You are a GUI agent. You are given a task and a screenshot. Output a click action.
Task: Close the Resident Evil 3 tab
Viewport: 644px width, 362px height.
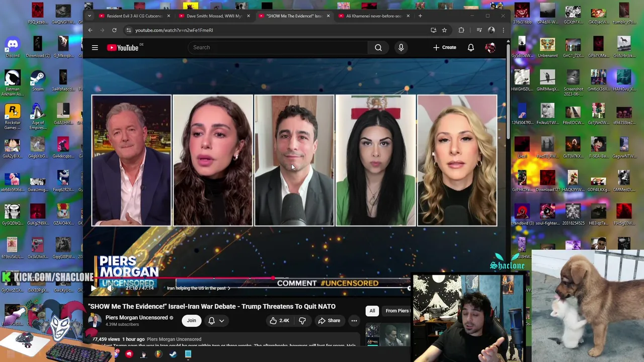coord(169,16)
